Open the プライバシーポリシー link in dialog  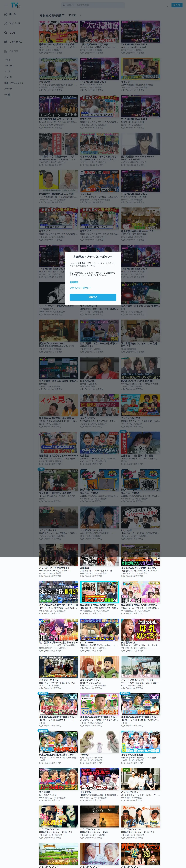(x=80, y=288)
